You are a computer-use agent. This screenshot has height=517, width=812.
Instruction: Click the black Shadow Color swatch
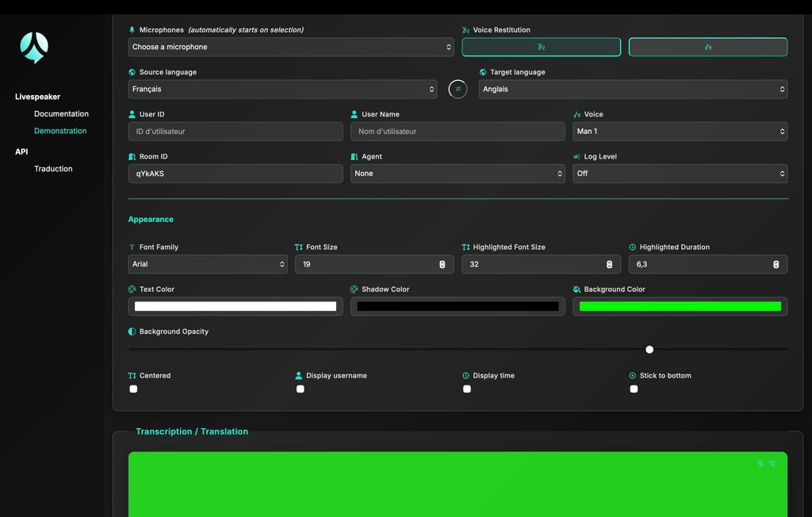458,306
